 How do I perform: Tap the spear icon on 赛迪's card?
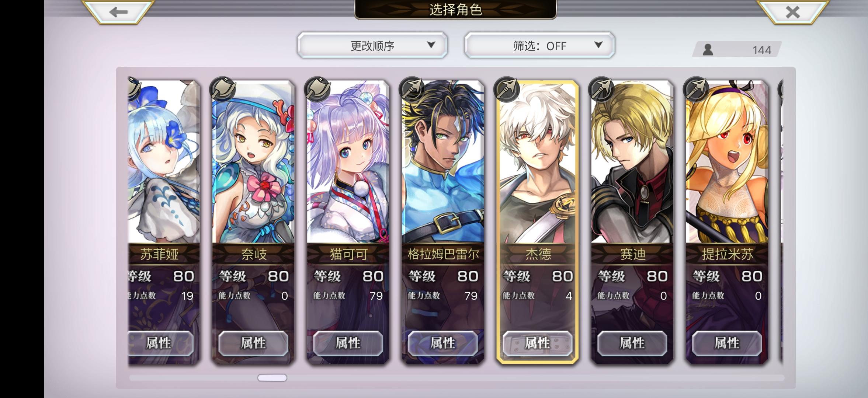tap(601, 90)
